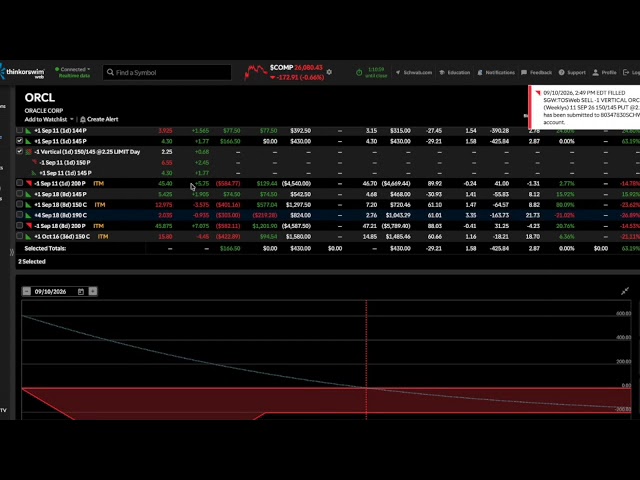Click the ITM tag on -1 Sep 11 200 P
Viewport: 640px width, 480px height.
[98, 184]
